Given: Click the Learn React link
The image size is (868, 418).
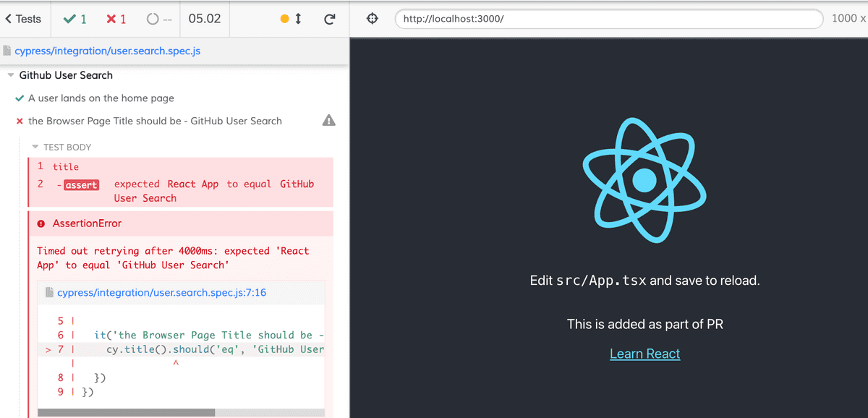Looking at the screenshot, I should coord(644,354).
